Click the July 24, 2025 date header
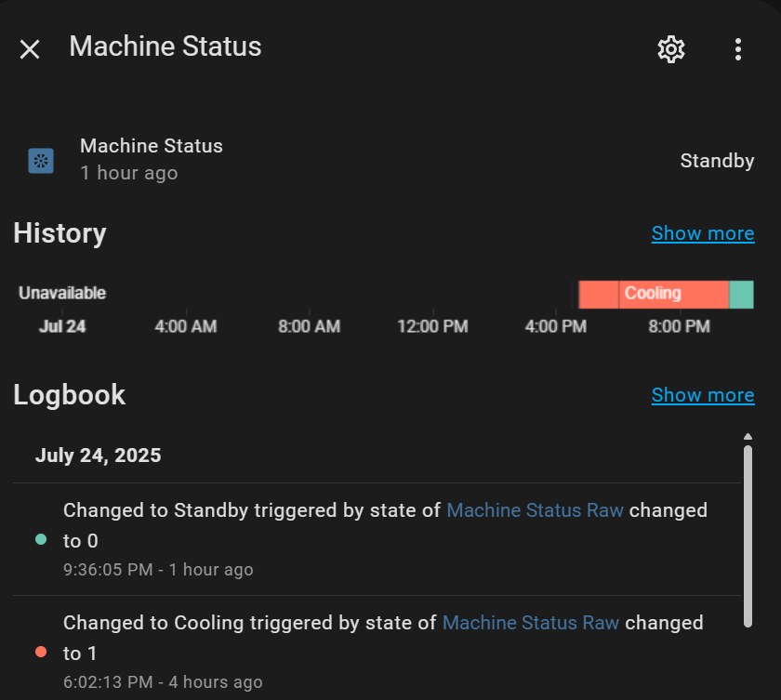This screenshot has height=700, width=781. (x=98, y=456)
